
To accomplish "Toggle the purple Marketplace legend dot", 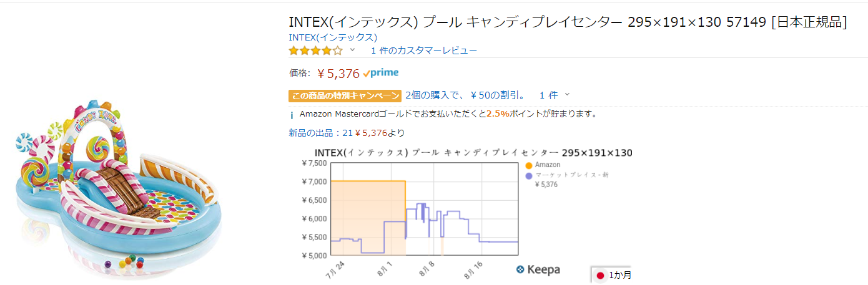I will pos(529,175).
